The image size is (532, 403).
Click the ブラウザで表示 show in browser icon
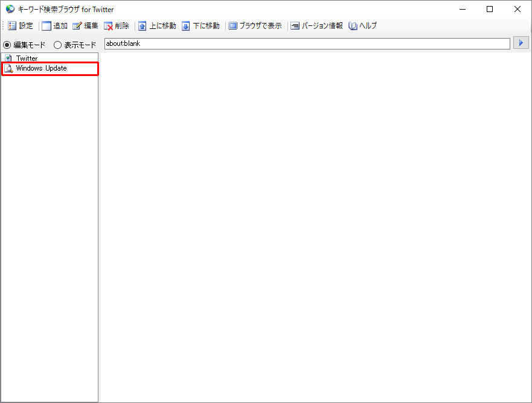pos(232,26)
